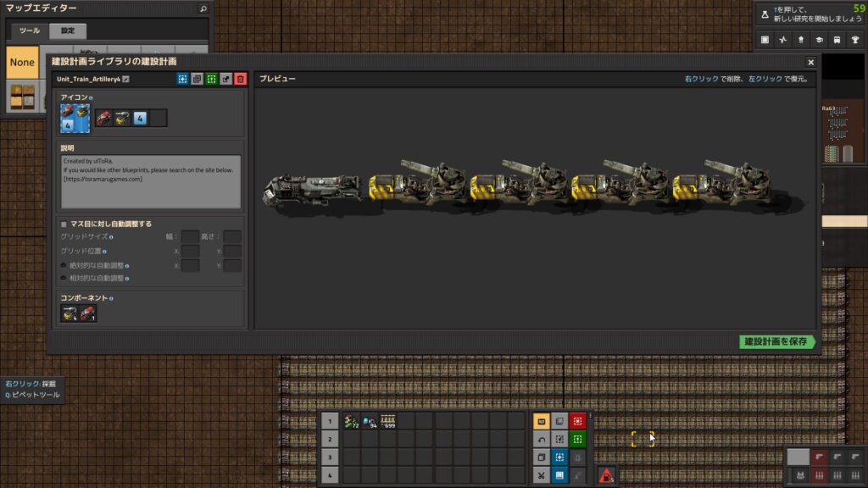Click the number 4 icon slot

140,118
